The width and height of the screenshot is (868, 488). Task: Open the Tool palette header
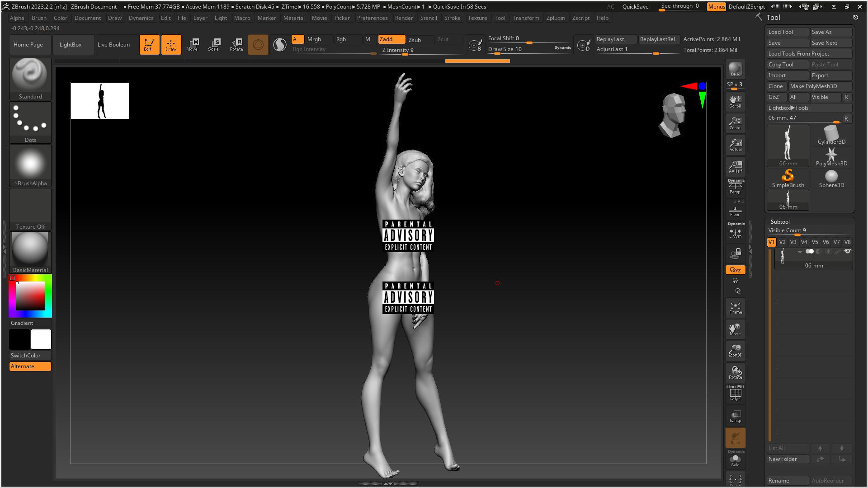773,18
